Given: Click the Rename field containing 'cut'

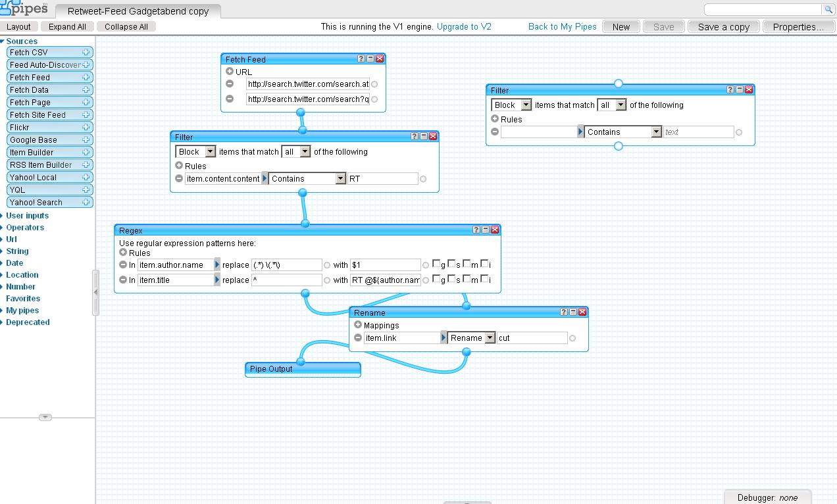Looking at the screenshot, I should 532,338.
